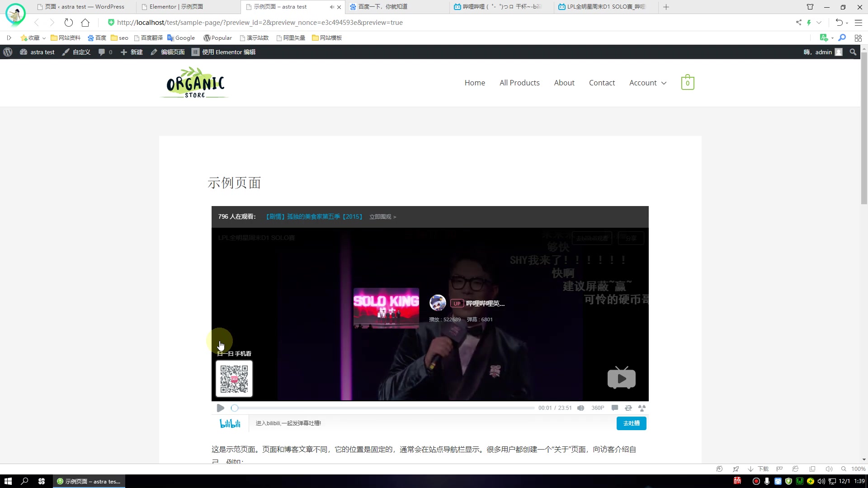The width and height of the screenshot is (868, 488).
Task: Click the video fullscreen icon
Action: coord(642,408)
